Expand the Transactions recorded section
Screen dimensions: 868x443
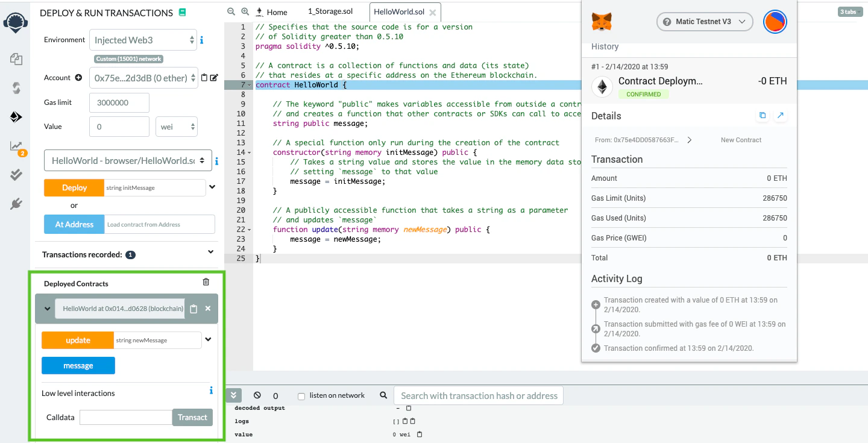[x=210, y=252]
